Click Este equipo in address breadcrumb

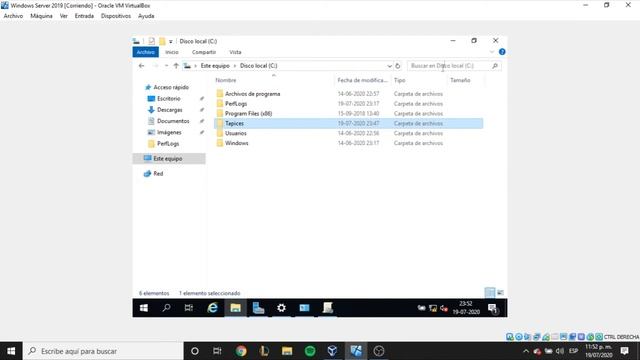tap(215, 66)
